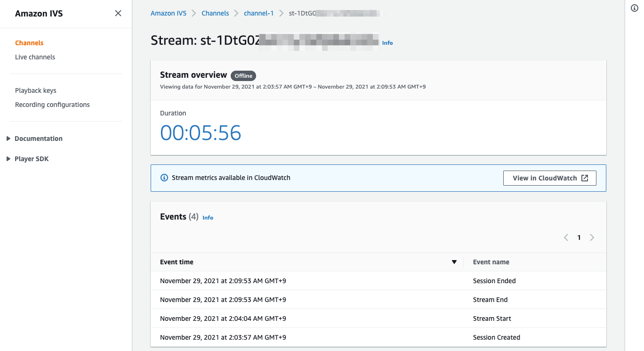
Task: Click the current stream ID breadcrumb
Action: click(x=335, y=13)
